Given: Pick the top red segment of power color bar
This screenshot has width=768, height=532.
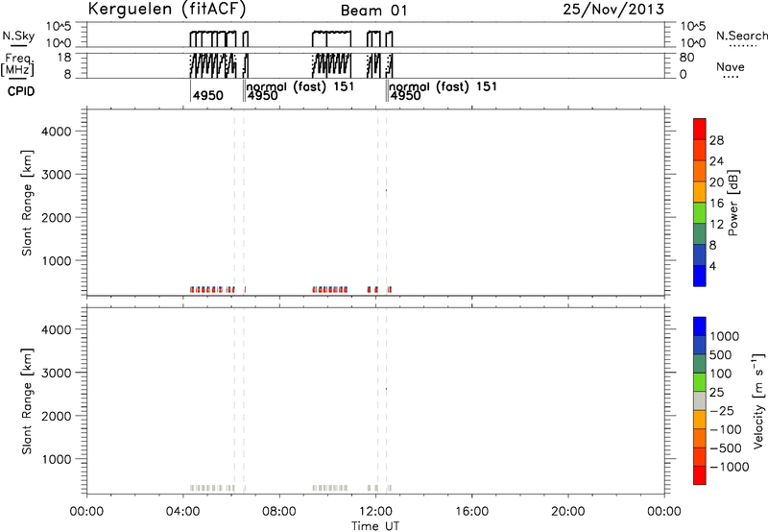Looking at the screenshot, I should click(700, 130).
